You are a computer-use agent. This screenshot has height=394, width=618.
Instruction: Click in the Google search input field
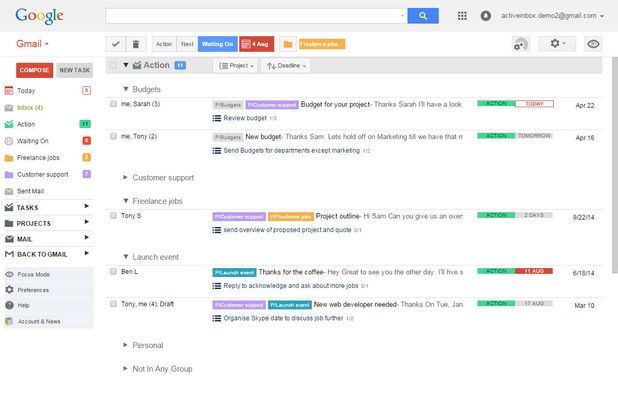point(256,16)
